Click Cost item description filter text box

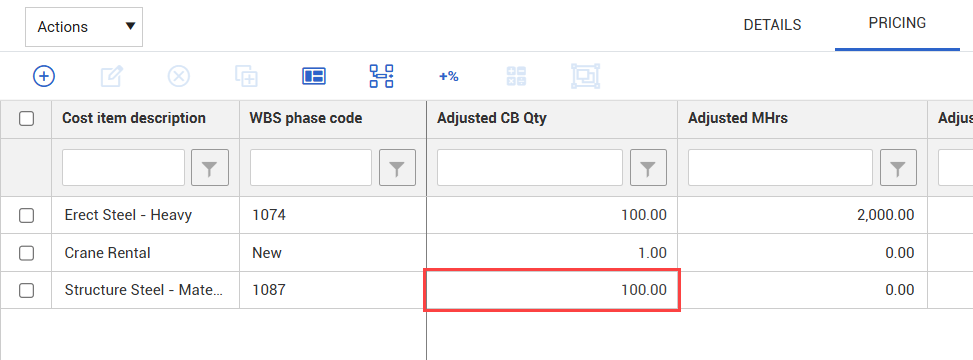(x=123, y=168)
